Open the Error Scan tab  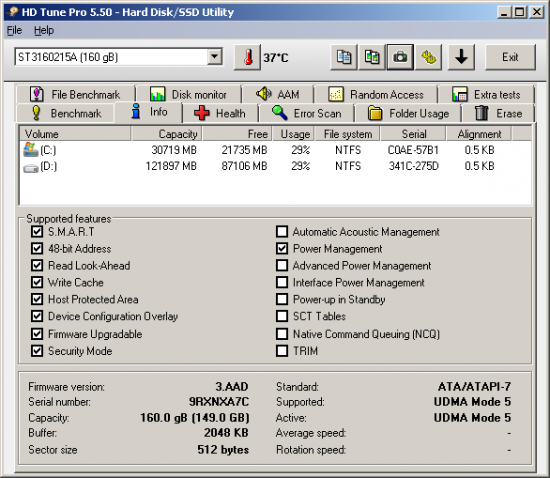307,113
